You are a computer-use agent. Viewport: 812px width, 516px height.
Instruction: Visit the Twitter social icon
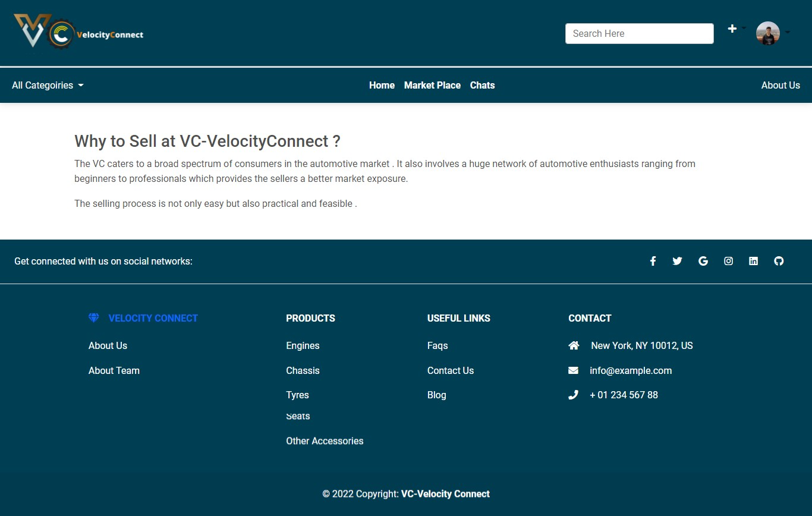click(x=677, y=261)
